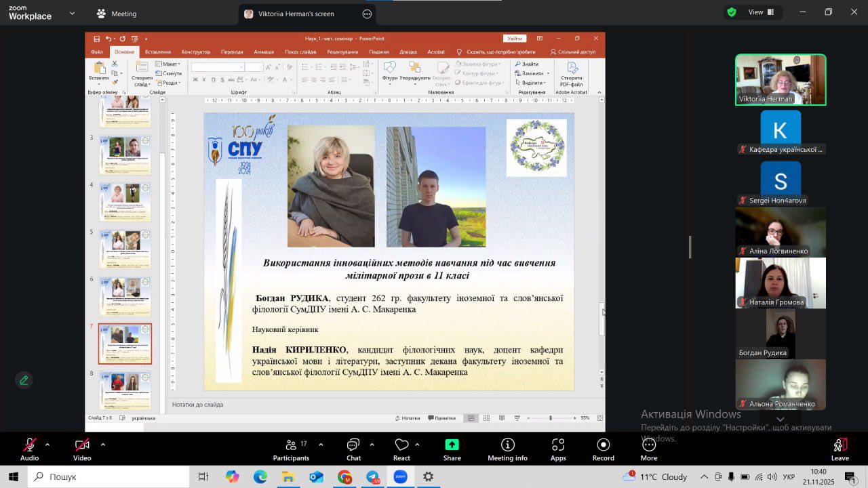Unmute the Audio microphone
868x488 pixels.
[x=29, y=449]
